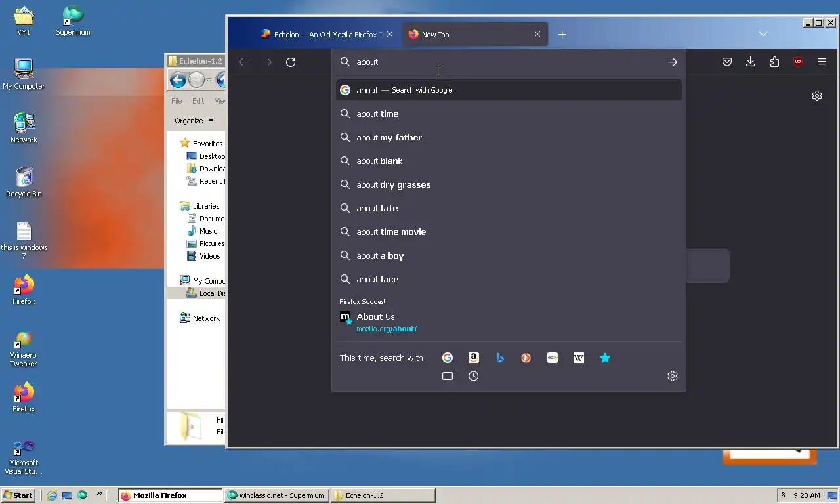Select My Computer desktop icon
Screen dimensions: 840x504
pyautogui.click(x=24, y=74)
